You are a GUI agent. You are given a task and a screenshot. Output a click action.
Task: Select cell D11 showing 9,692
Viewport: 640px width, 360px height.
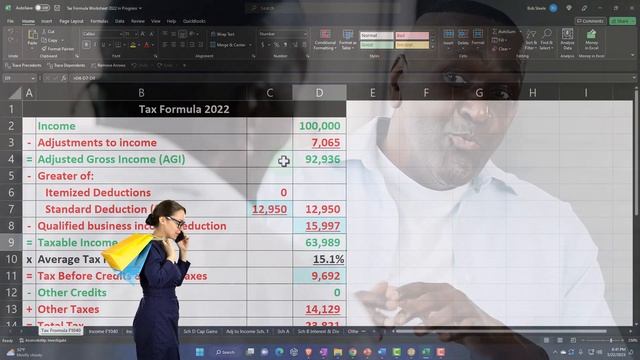pos(320,276)
